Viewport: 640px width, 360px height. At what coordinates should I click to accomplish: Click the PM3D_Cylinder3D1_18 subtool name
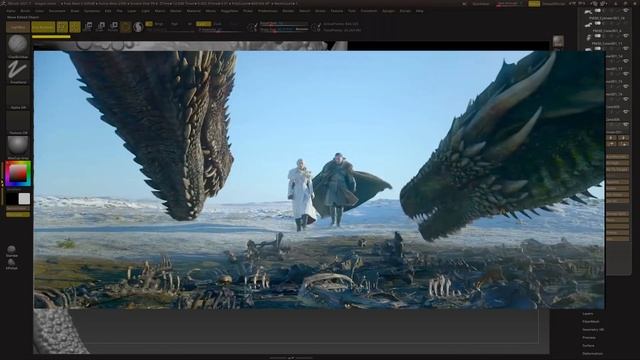tap(608, 18)
